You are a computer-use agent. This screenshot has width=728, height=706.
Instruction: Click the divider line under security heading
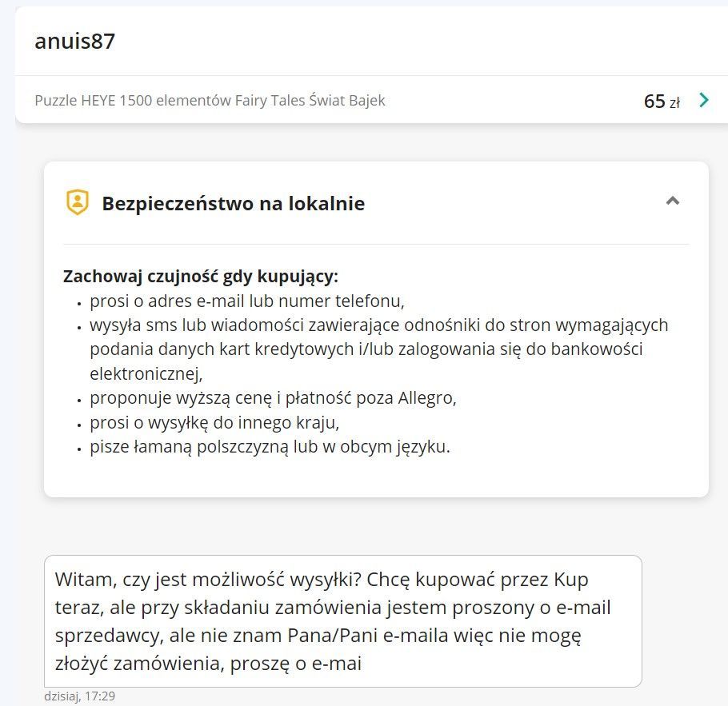point(376,244)
